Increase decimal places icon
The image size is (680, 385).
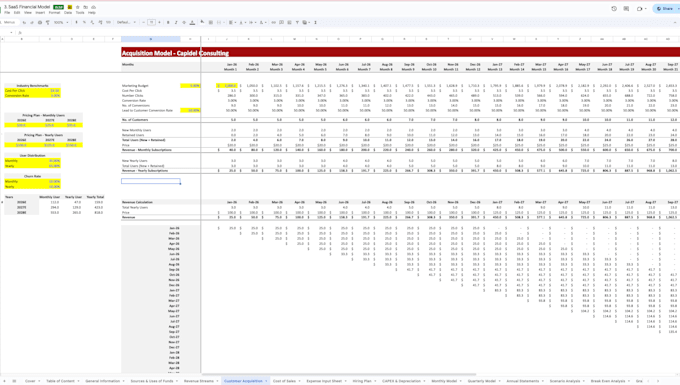(x=100, y=22)
